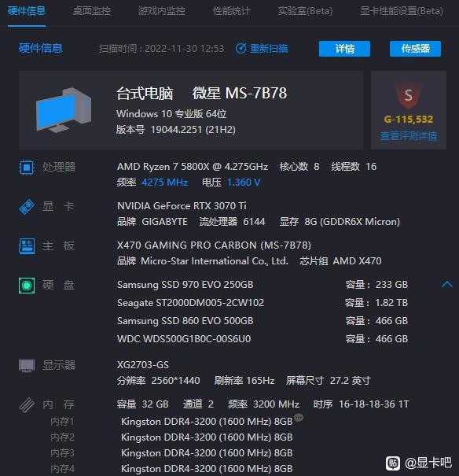This screenshot has width=459, height=476.
Task: Click the 1.82 TB capacity value
Action: (x=391, y=303)
